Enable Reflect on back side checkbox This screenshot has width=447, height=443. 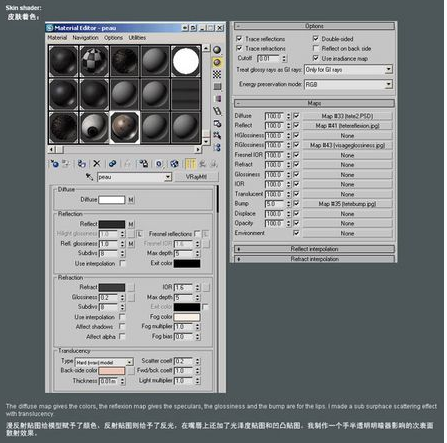click(316, 48)
